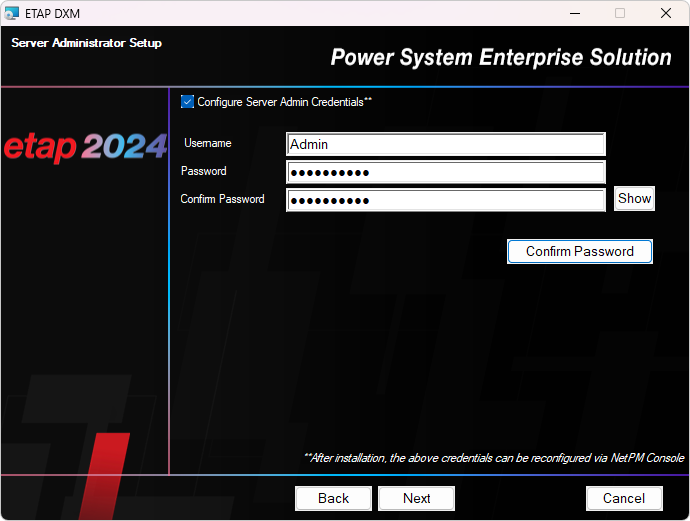Viewport: 690px width, 521px height.
Task: Click the ETAP DXM title bar icon
Action: [11, 13]
